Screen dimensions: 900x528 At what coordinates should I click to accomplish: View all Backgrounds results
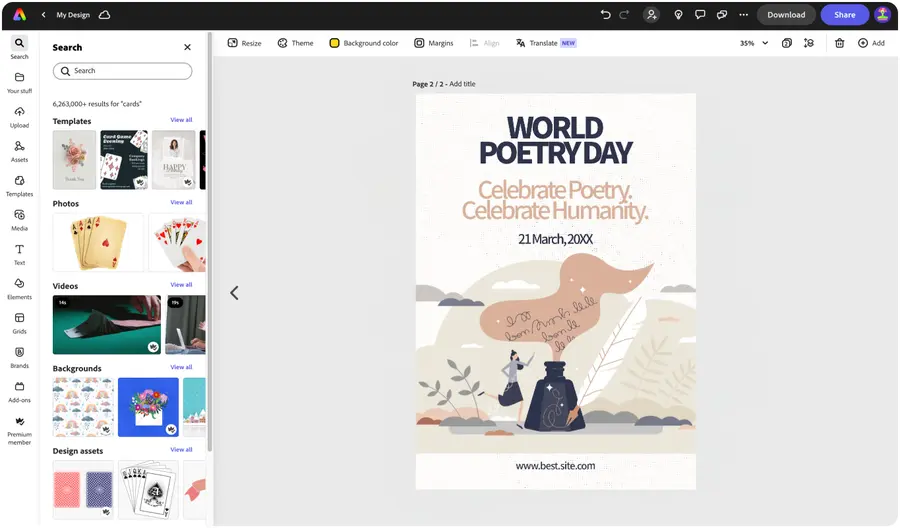pyautogui.click(x=181, y=367)
